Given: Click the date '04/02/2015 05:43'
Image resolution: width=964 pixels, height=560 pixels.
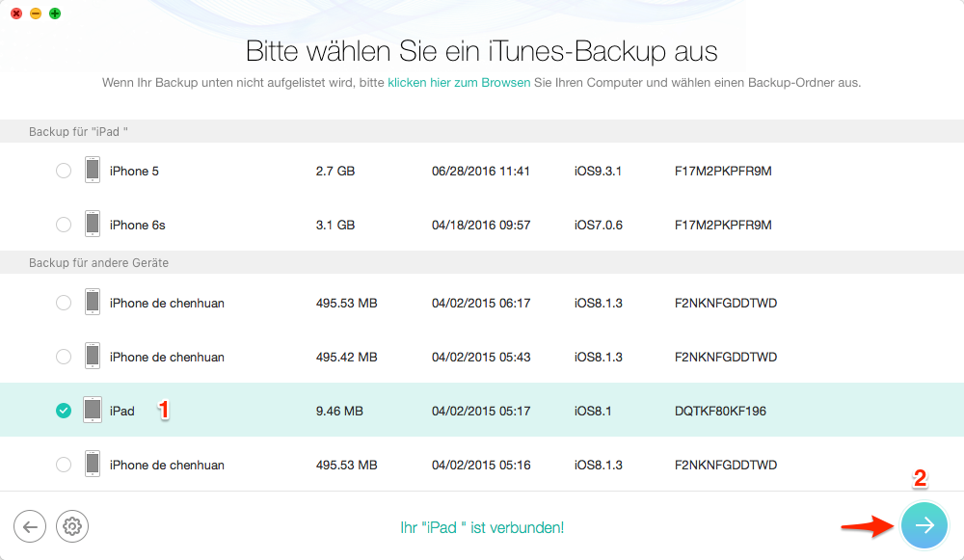Looking at the screenshot, I should (x=481, y=358).
